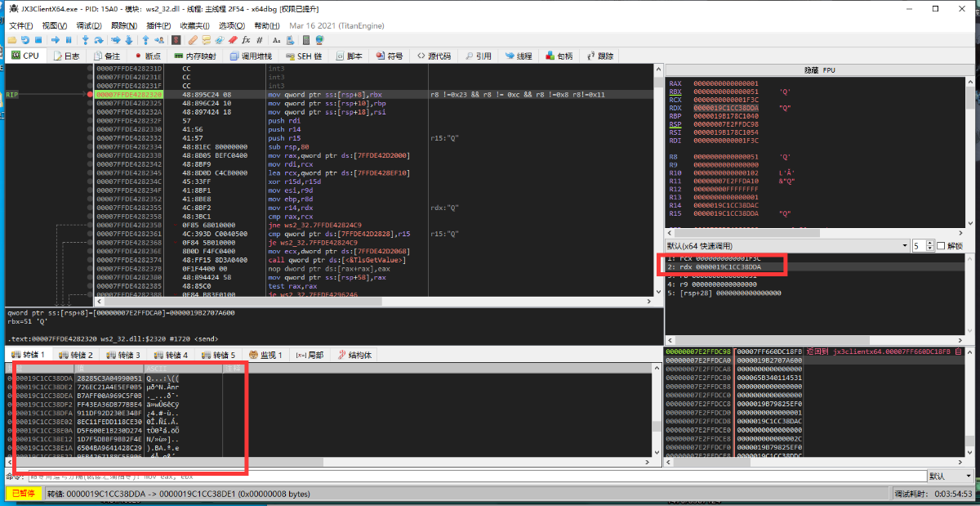Image resolution: width=980 pixels, height=506 pixels.
Task: Open the Bookmarks toolbar icon
Action: click(233, 39)
